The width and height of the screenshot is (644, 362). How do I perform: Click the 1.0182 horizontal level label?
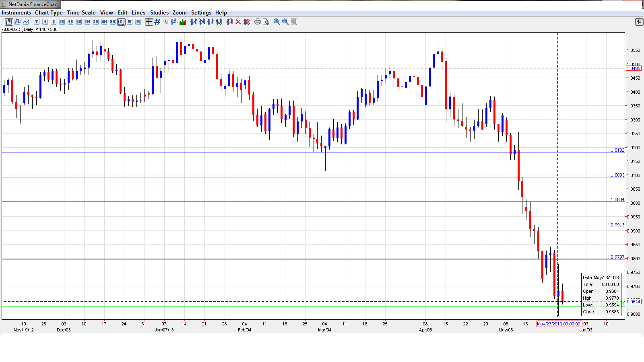[x=617, y=150]
